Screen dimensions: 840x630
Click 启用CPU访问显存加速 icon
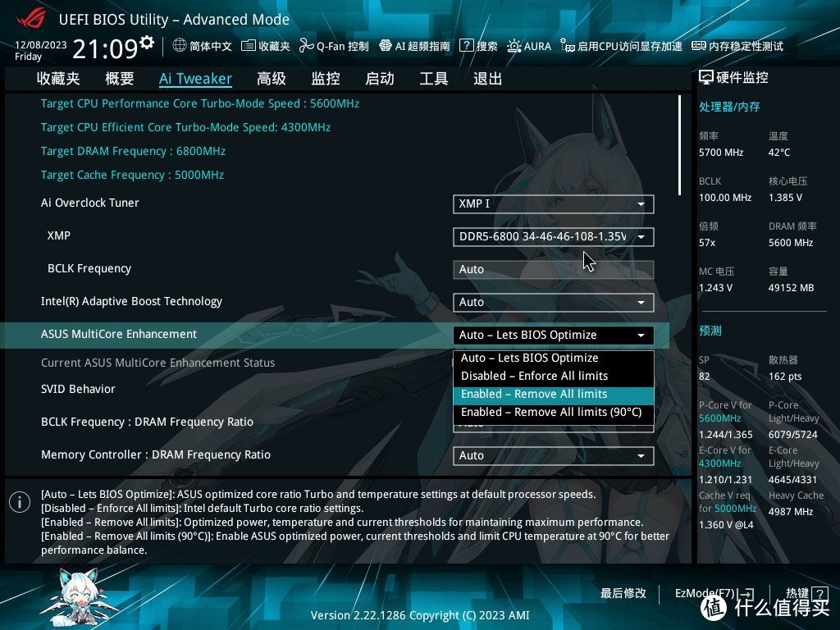point(568,46)
